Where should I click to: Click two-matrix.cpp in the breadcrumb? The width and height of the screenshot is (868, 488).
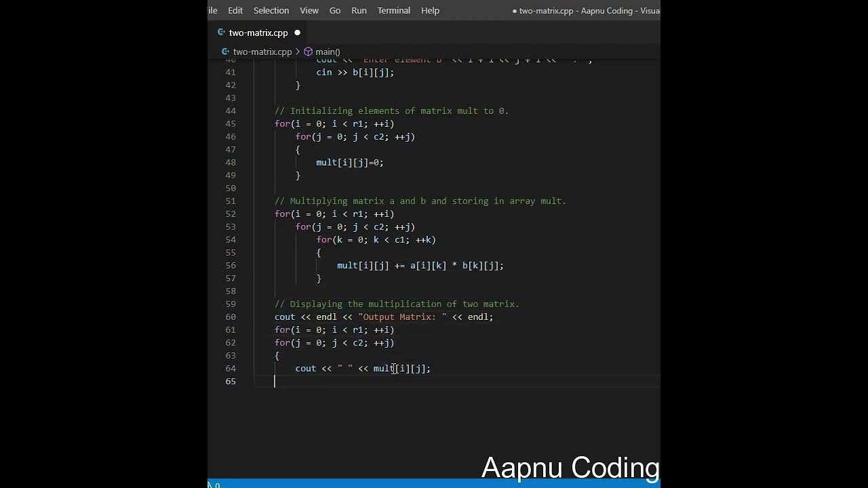point(262,52)
